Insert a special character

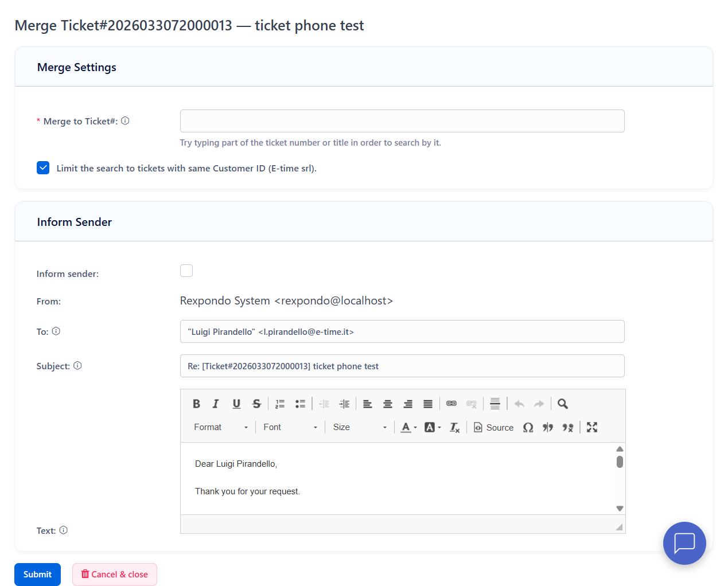[528, 427]
